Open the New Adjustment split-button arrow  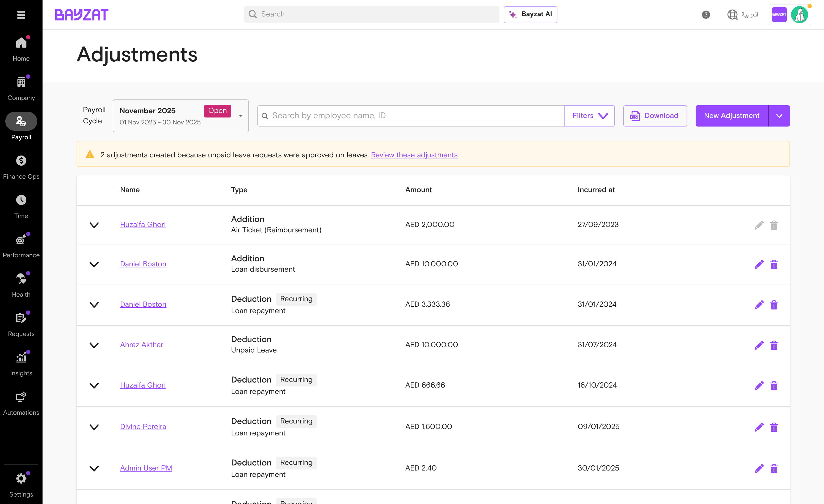coord(779,116)
